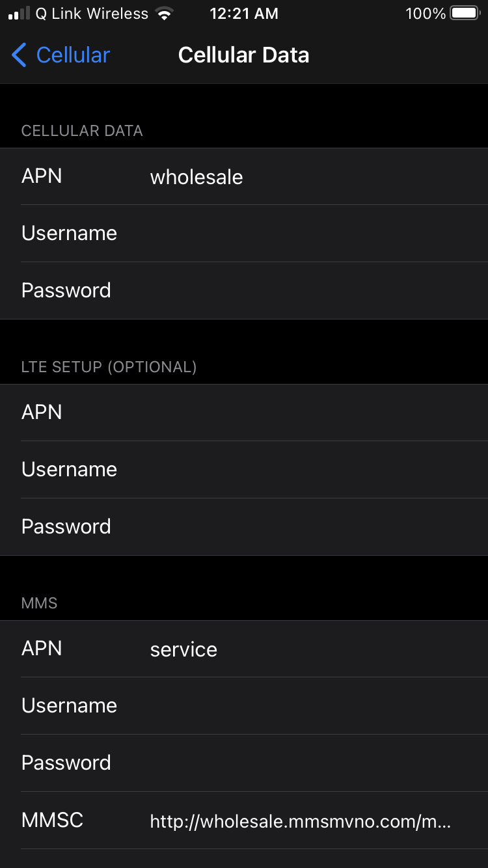Select the Cellular Data Username field
Viewport: 488px width, 868px height.
312,234
